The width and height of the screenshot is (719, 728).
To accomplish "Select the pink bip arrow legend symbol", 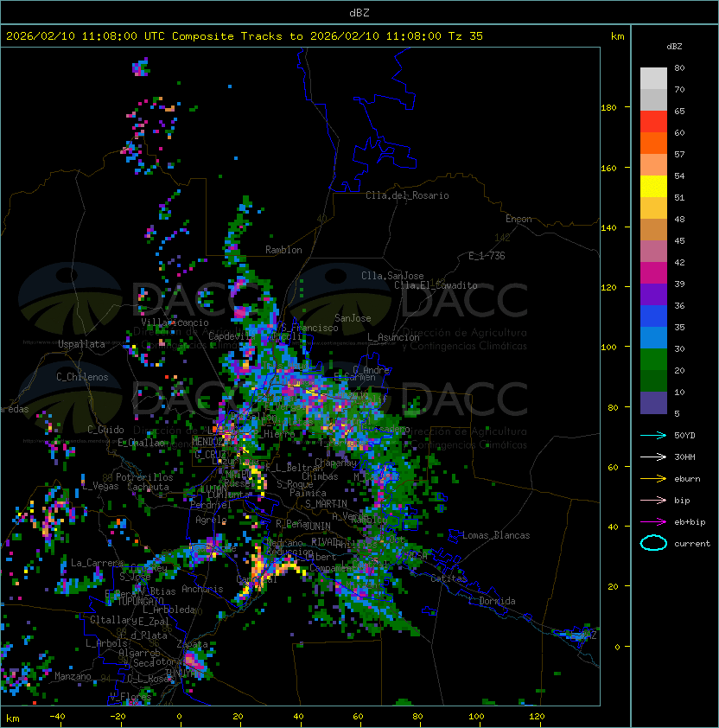I will click(x=653, y=501).
